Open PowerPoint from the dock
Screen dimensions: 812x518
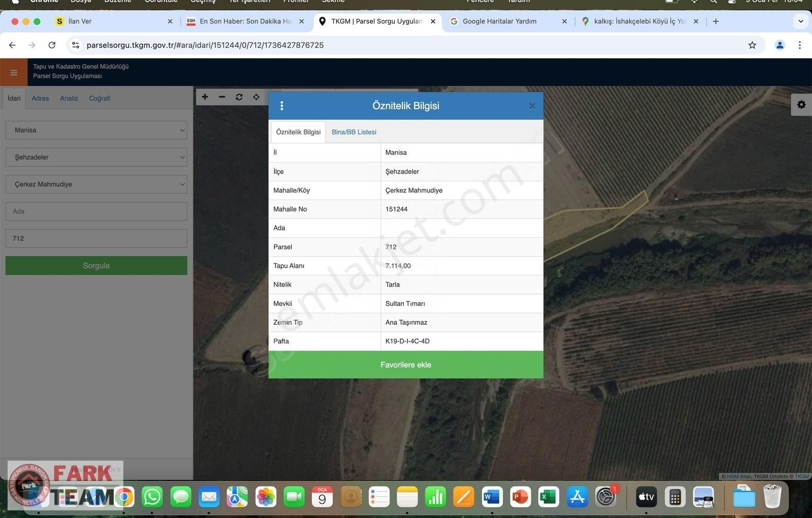pos(520,497)
